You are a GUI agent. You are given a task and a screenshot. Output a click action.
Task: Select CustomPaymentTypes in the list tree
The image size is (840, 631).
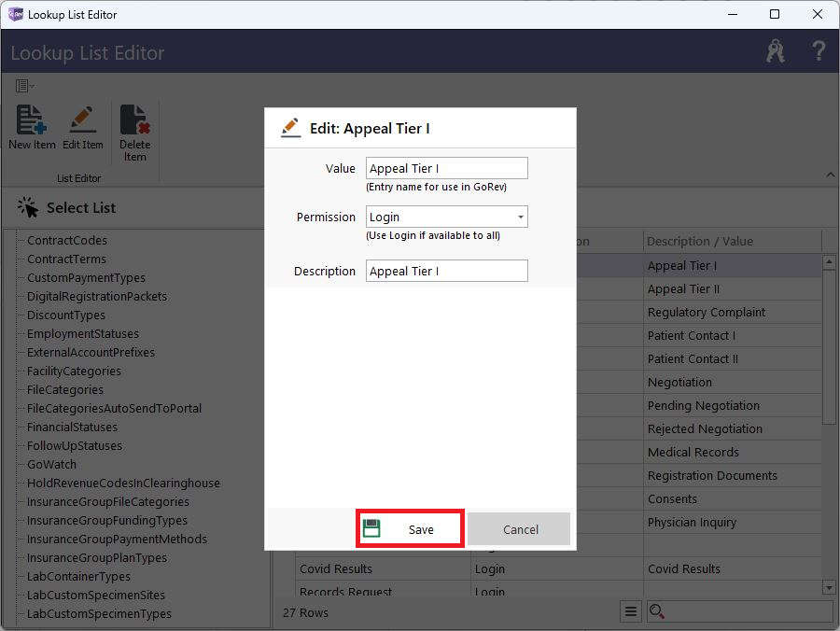[86, 278]
